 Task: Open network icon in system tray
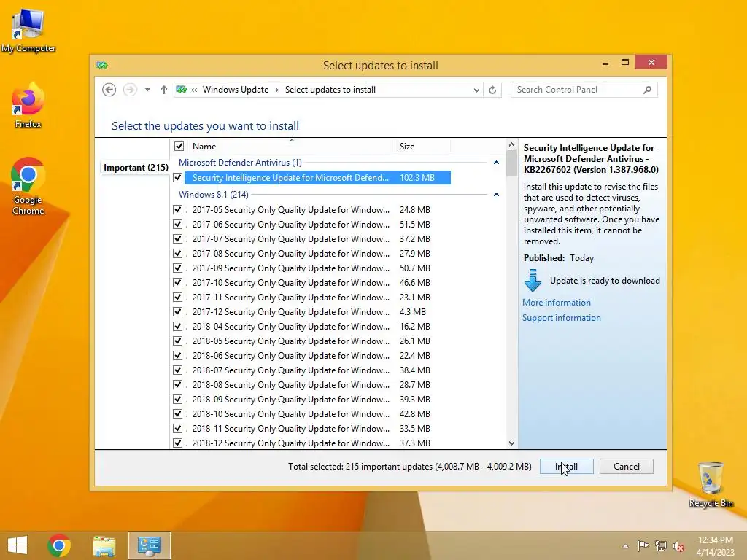(661, 545)
